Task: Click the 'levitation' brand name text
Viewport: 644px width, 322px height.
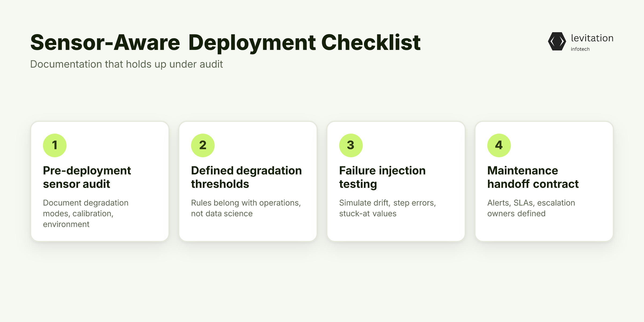Action: 592,38
